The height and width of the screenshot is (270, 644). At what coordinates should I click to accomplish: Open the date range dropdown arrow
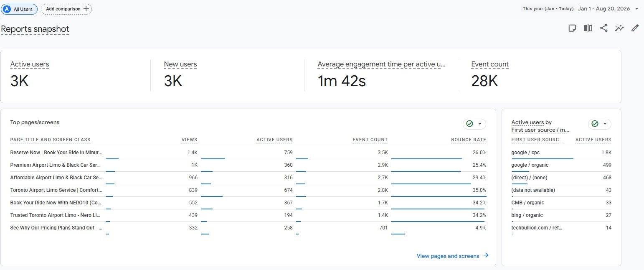(x=636, y=9)
